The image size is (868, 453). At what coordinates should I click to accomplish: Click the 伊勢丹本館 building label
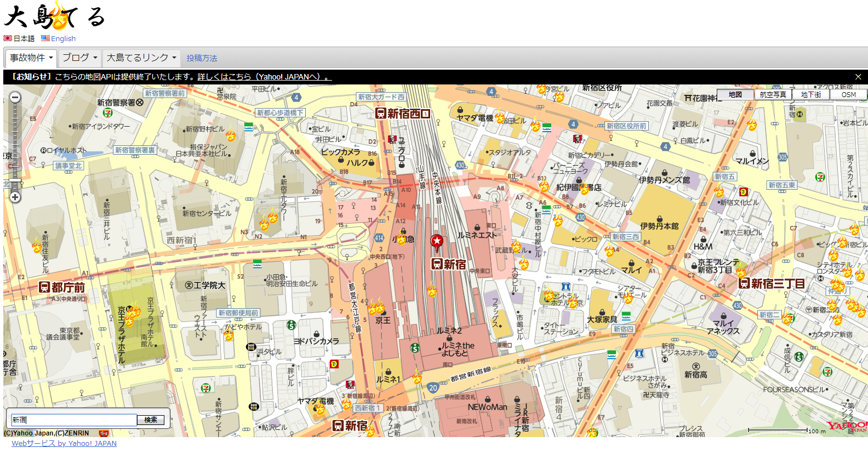(x=659, y=226)
